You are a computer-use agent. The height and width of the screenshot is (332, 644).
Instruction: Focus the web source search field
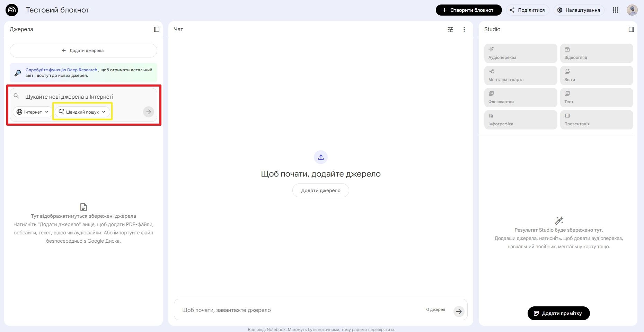point(83,97)
